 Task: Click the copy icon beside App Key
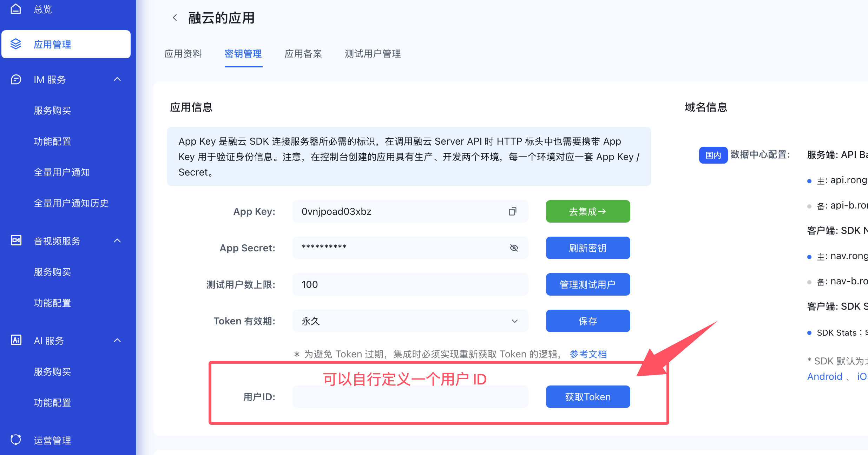[513, 211]
